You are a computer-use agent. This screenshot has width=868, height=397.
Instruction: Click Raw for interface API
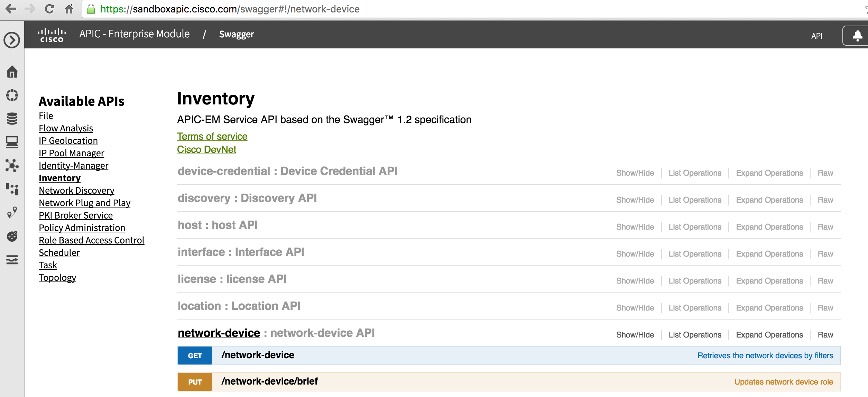click(x=825, y=254)
